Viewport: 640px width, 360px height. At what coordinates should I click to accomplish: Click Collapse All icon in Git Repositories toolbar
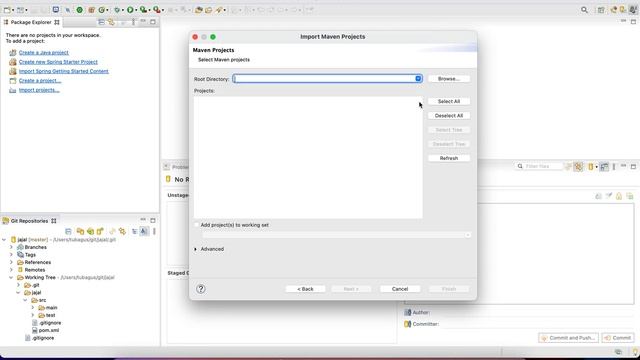point(68,231)
